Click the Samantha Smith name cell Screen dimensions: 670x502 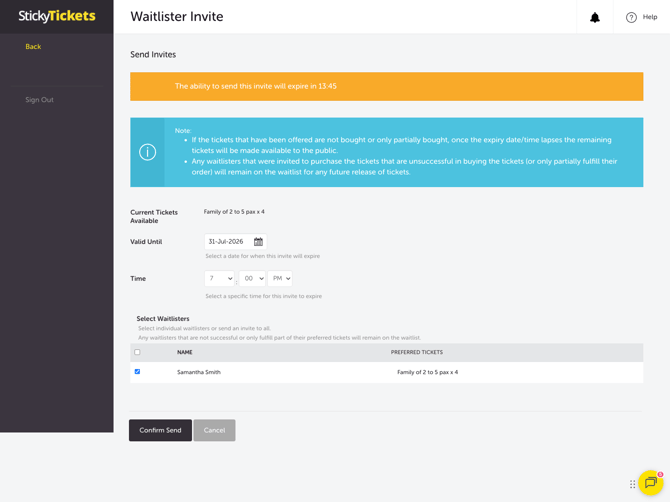tap(199, 372)
